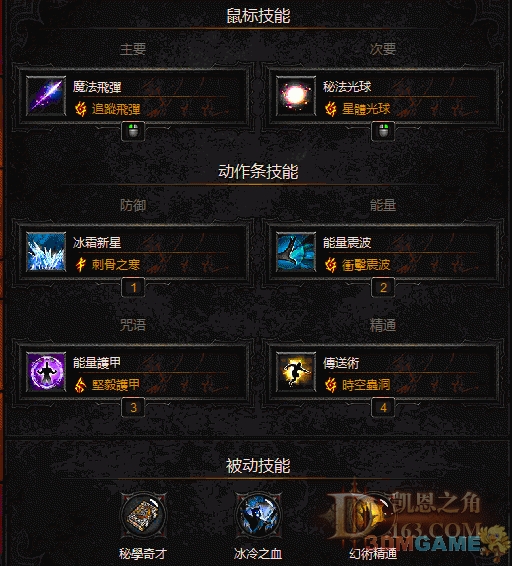Screen dimensions: 512x566
Task: Click the 追蹤飛彈 rune label
Action: (116, 109)
